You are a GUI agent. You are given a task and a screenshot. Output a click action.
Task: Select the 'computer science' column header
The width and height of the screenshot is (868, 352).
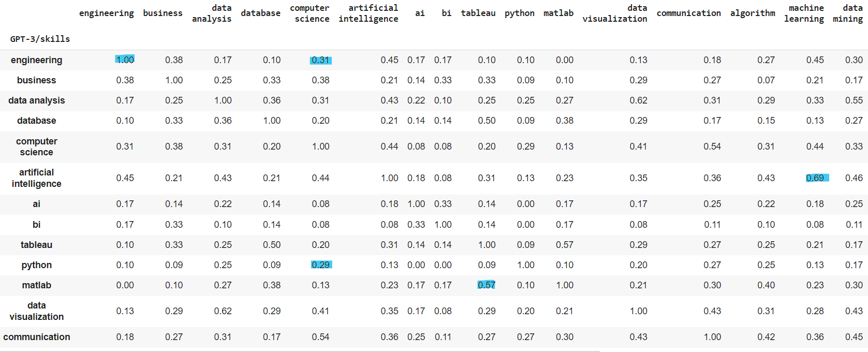310,13
